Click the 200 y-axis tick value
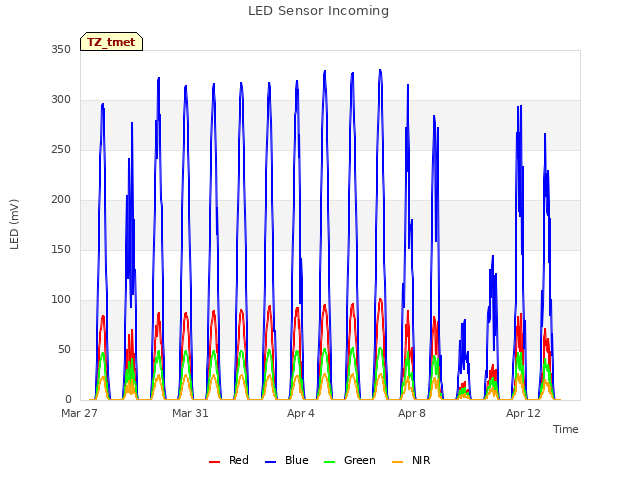Screen dimensions: 640x480 [x=61, y=200]
